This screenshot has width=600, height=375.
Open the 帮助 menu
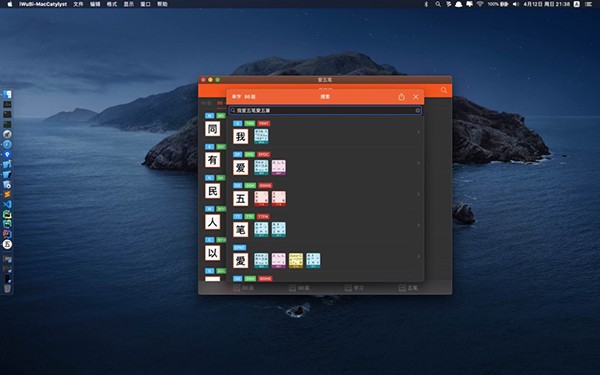pos(162,4)
